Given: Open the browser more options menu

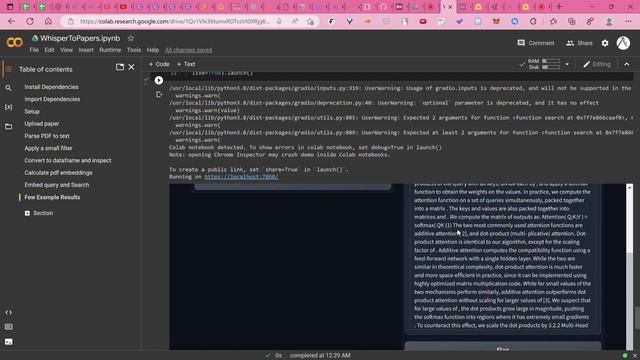Looking at the screenshot, I should pos(628,21).
